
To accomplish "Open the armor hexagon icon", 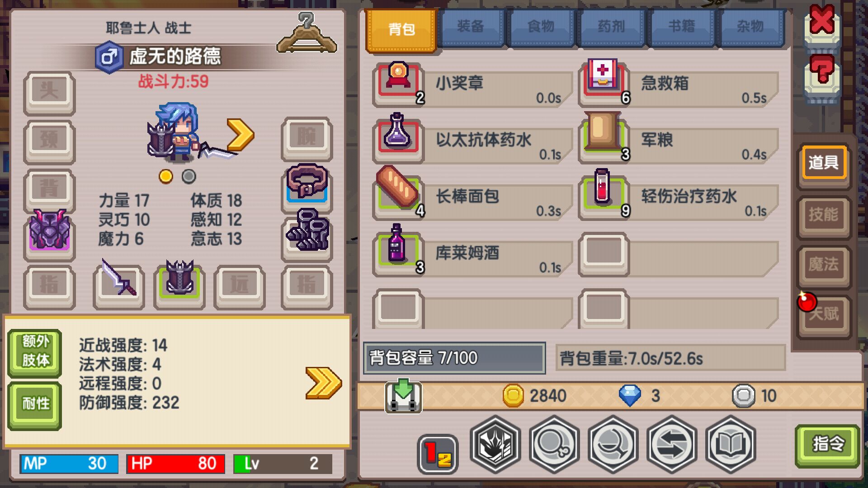I will click(x=495, y=445).
